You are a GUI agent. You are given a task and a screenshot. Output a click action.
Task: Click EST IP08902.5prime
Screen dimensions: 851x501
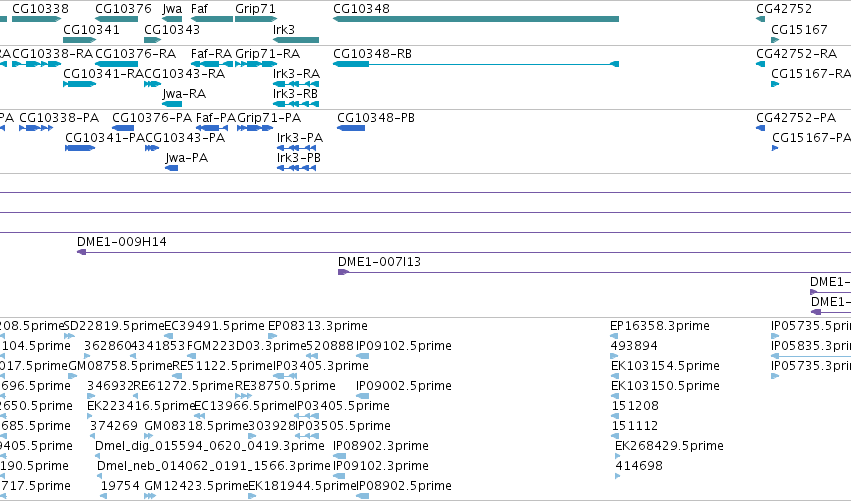403,486
